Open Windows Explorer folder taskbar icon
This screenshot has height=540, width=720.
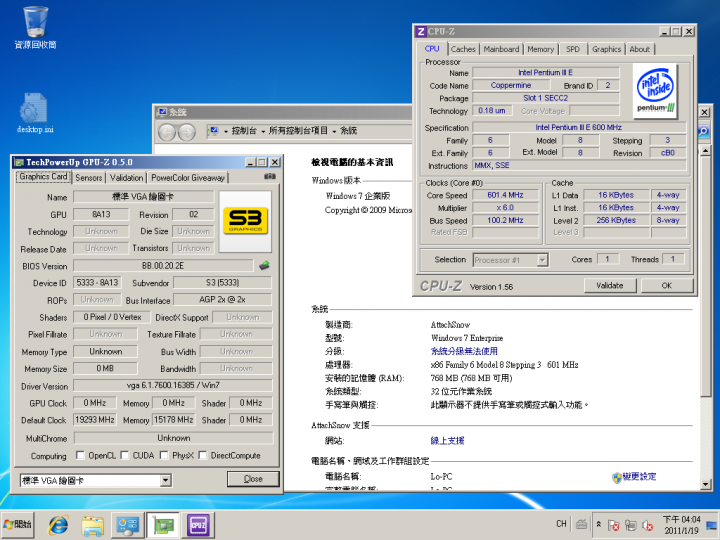pos(92,525)
